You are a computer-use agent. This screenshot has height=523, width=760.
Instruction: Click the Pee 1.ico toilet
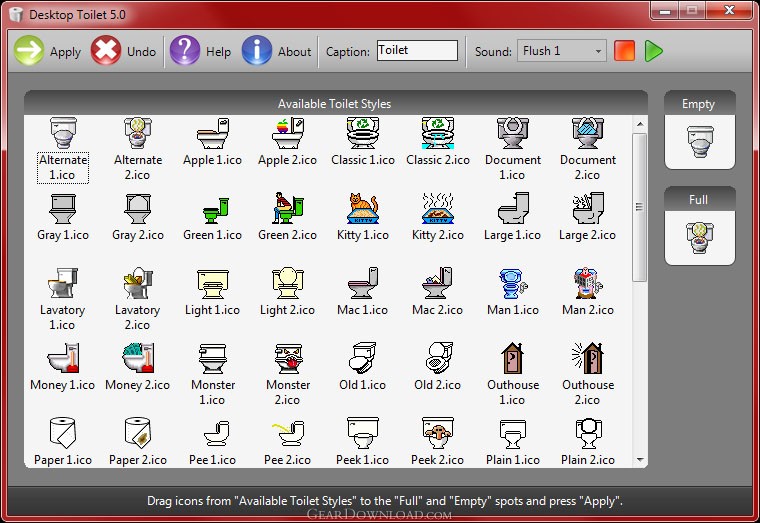pyautogui.click(x=216, y=434)
